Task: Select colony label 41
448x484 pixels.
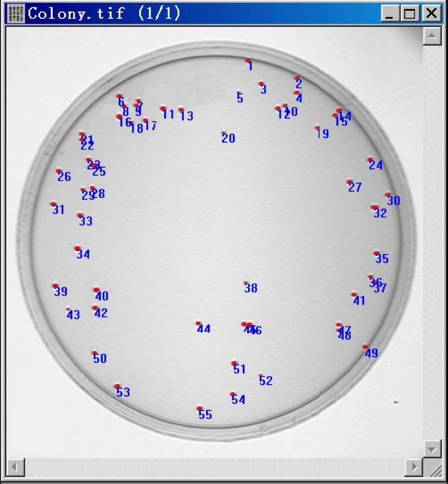Action: coord(359,300)
